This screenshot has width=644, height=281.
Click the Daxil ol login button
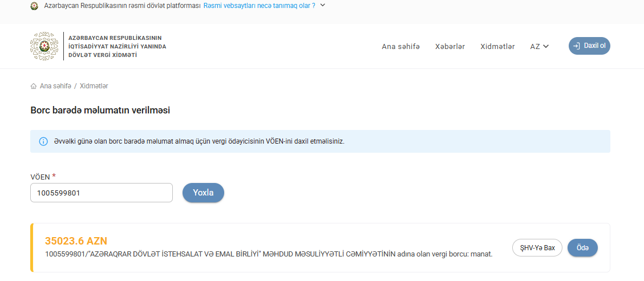[x=589, y=46]
